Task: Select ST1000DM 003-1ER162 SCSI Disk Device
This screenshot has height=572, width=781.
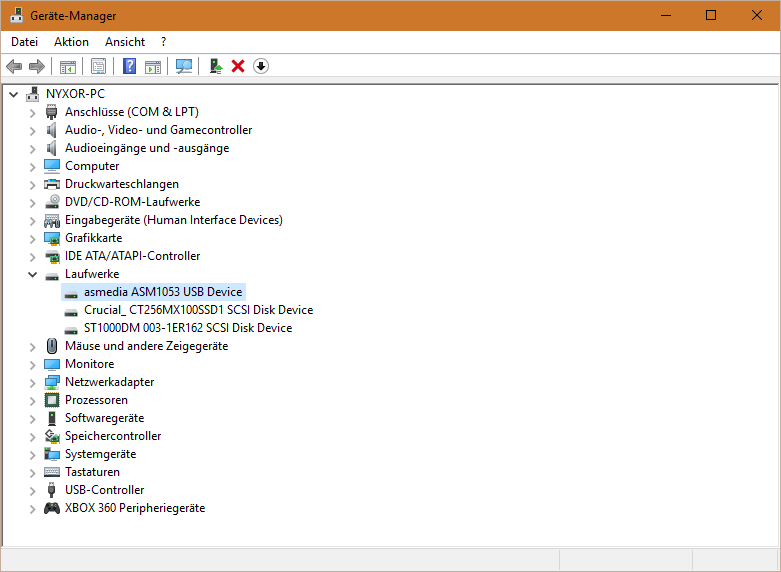Action: (x=188, y=328)
